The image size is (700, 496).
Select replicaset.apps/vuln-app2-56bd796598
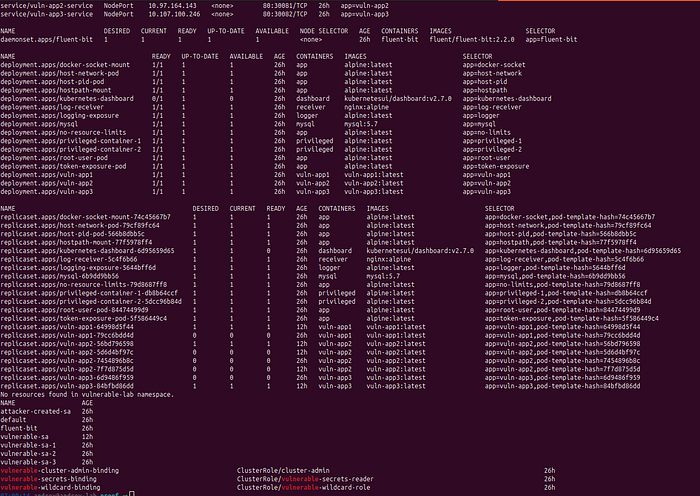67,345
